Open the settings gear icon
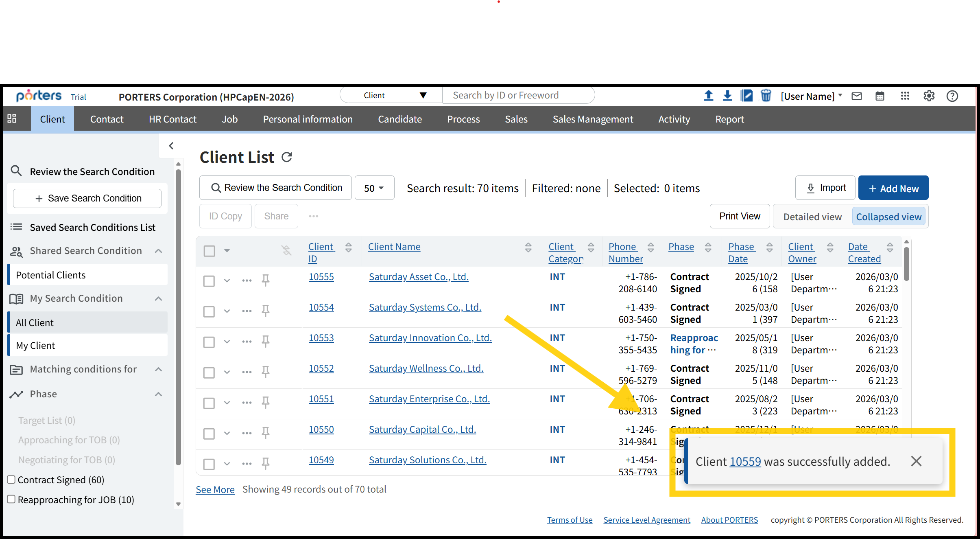The image size is (980, 539). pos(929,96)
